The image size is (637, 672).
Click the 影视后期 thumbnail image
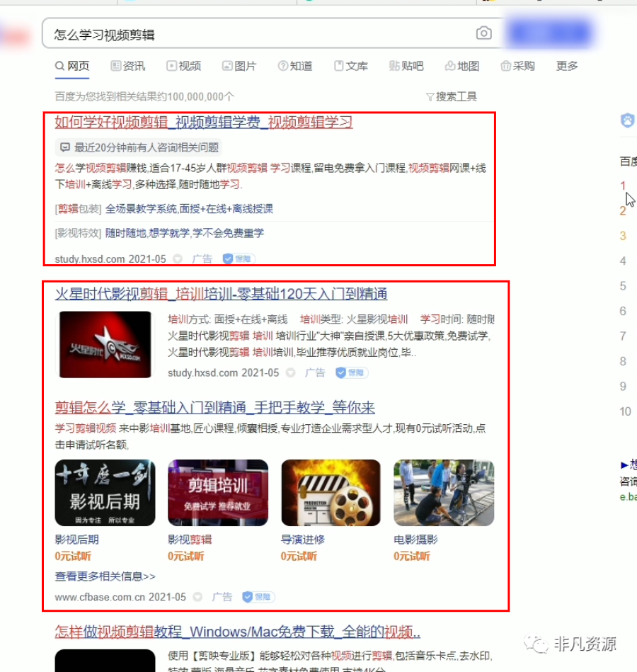click(105, 493)
